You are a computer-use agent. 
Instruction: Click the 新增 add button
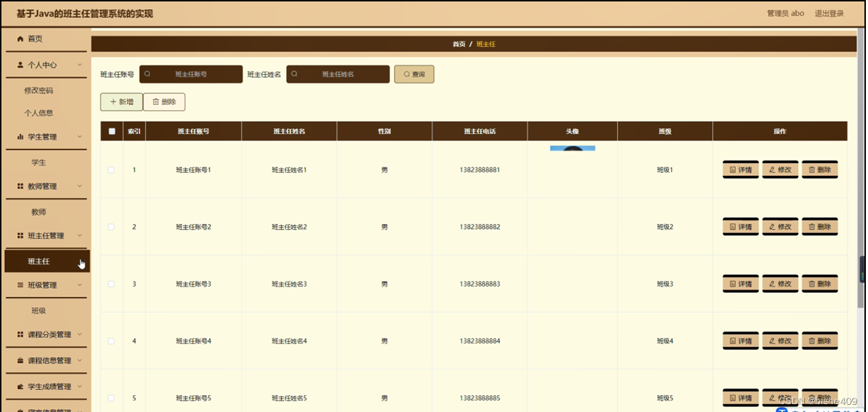click(121, 102)
